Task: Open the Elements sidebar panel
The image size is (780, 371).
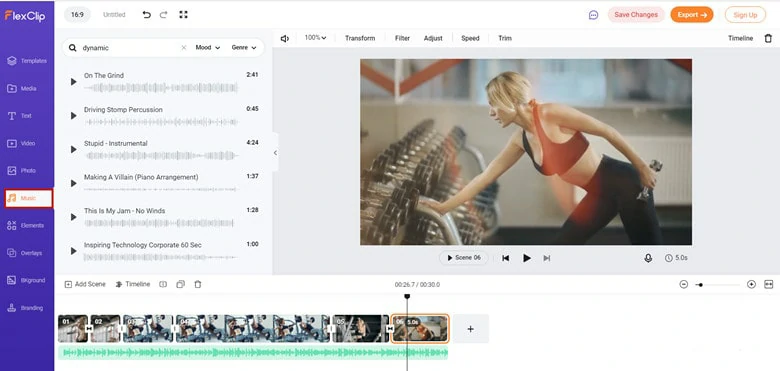Action: point(26,226)
